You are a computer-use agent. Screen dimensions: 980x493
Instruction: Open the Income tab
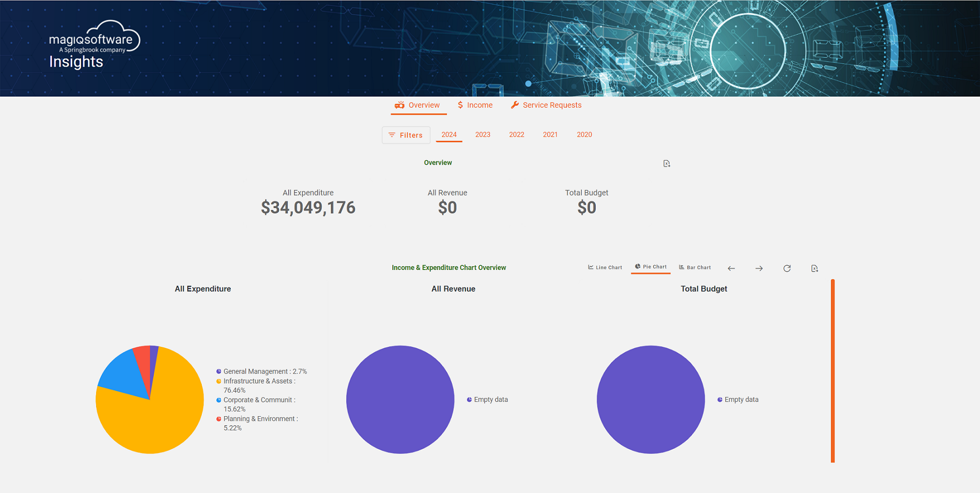tap(475, 105)
